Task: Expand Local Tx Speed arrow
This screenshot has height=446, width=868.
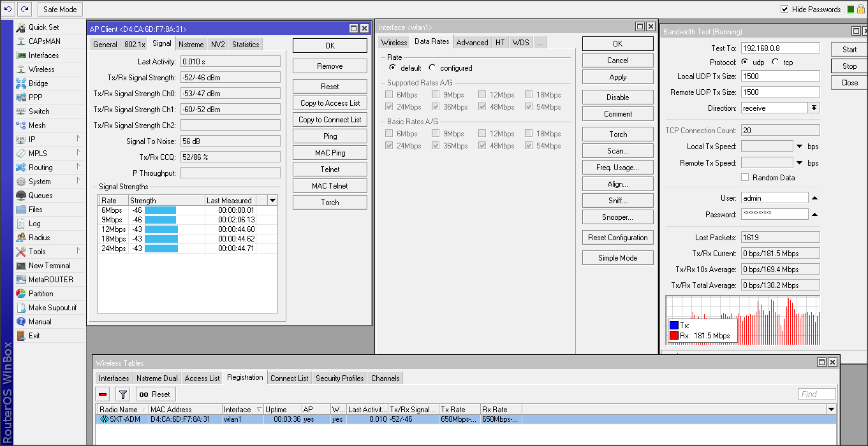Action: click(x=800, y=147)
